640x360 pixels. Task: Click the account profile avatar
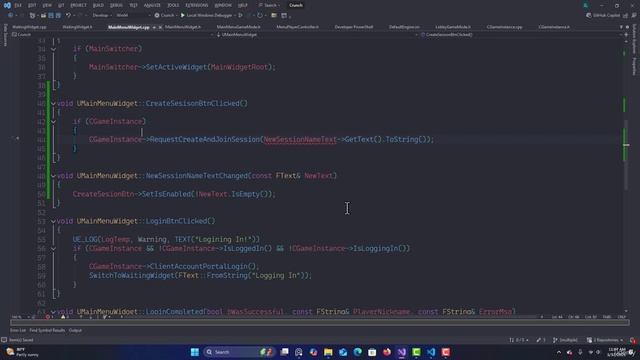(585, 5)
